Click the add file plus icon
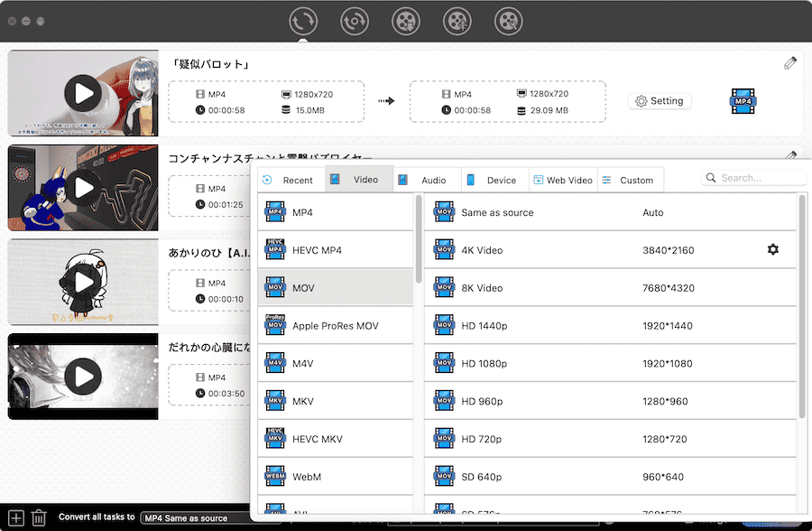Viewport: 812px width, 531px height. [16, 517]
